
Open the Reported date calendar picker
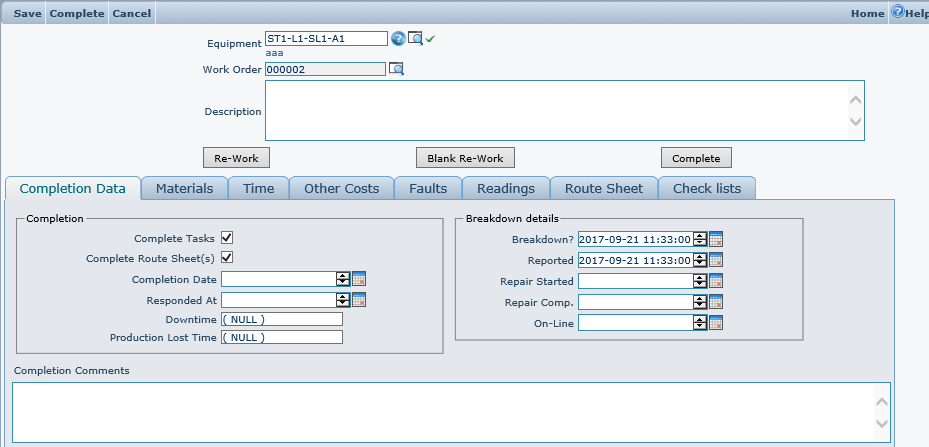[x=716, y=260]
